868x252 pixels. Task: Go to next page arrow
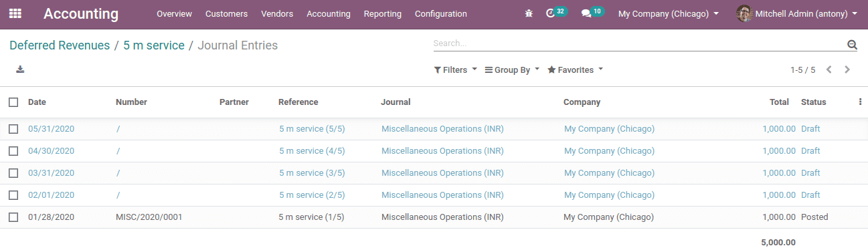click(x=847, y=70)
